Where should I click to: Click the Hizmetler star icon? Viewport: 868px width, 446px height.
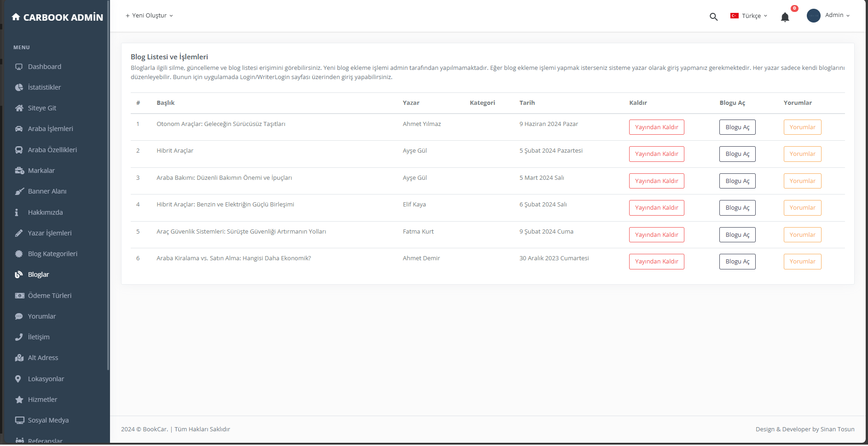(x=19, y=400)
